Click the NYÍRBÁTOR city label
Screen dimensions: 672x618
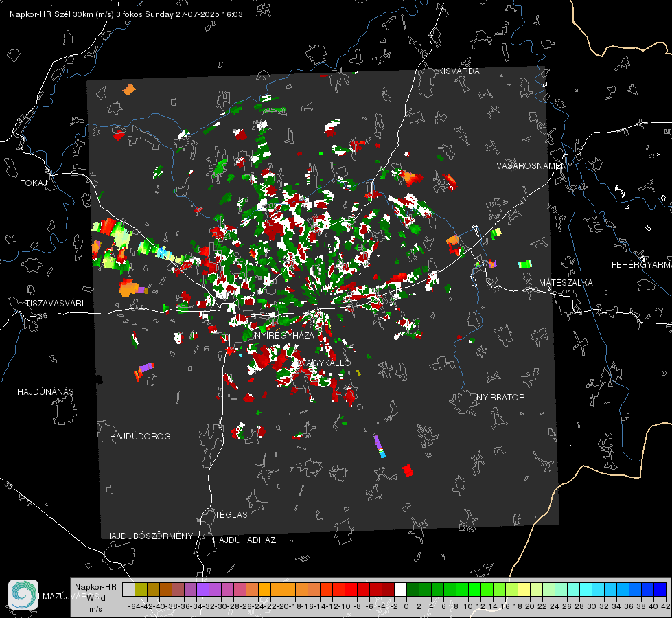[x=500, y=398]
